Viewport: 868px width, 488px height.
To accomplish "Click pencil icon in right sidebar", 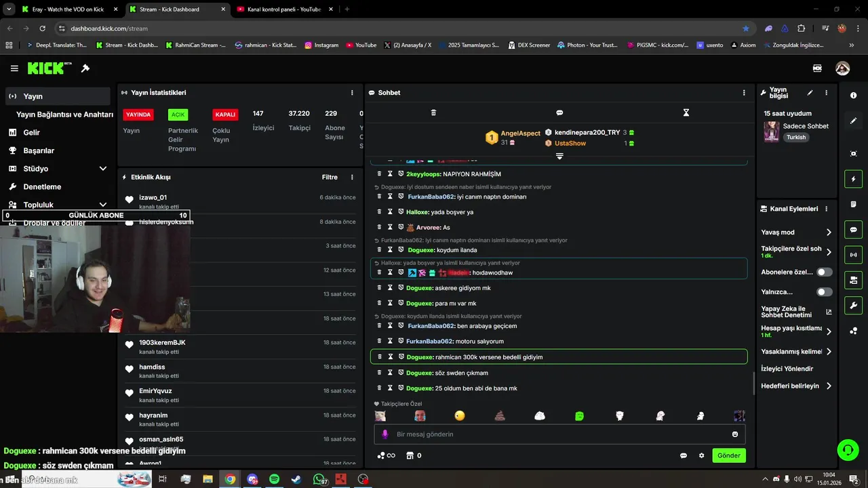I will (x=853, y=121).
